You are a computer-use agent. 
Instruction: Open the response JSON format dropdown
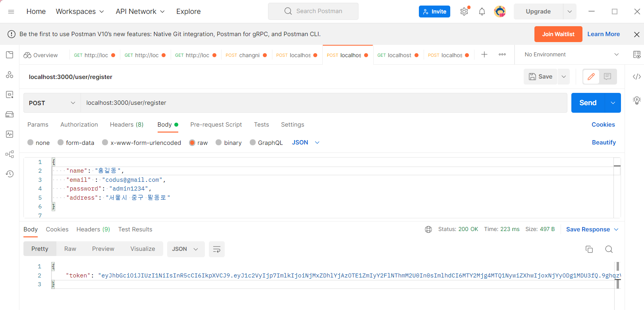click(x=186, y=249)
